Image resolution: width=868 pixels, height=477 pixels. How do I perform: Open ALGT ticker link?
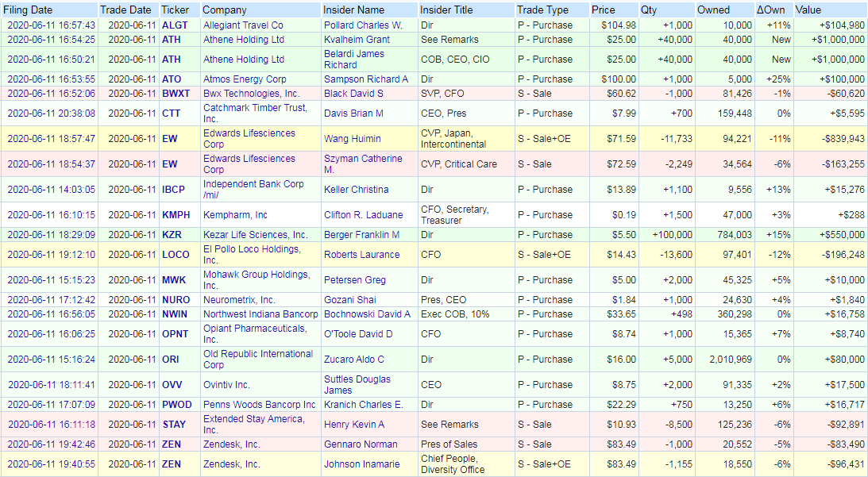click(175, 25)
